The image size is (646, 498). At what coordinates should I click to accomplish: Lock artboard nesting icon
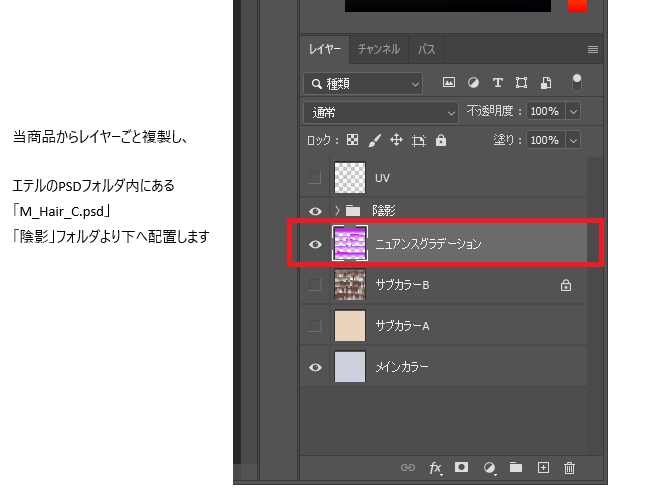(x=419, y=141)
